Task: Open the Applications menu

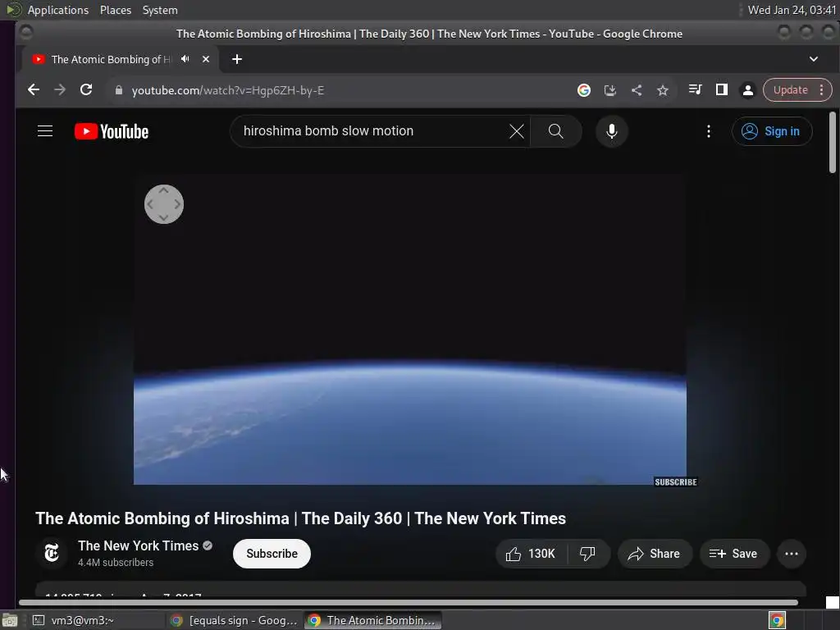Action: [x=58, y=10]
